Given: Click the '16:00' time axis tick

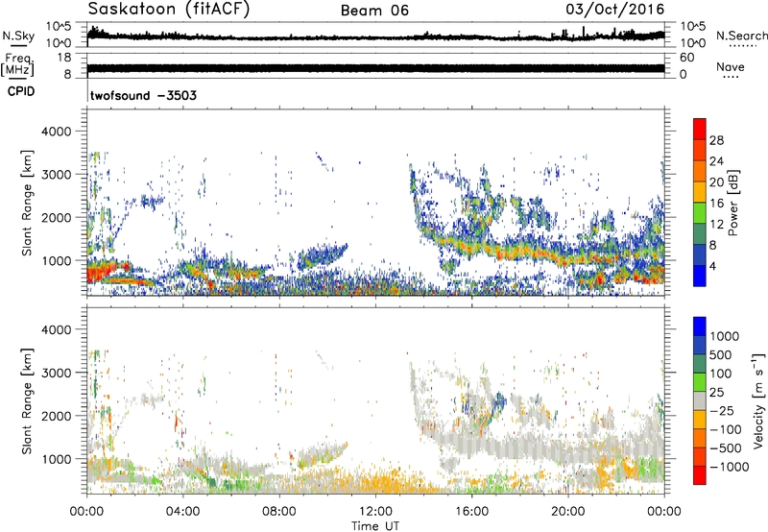Looking at the screenshot, I should 471,512.
